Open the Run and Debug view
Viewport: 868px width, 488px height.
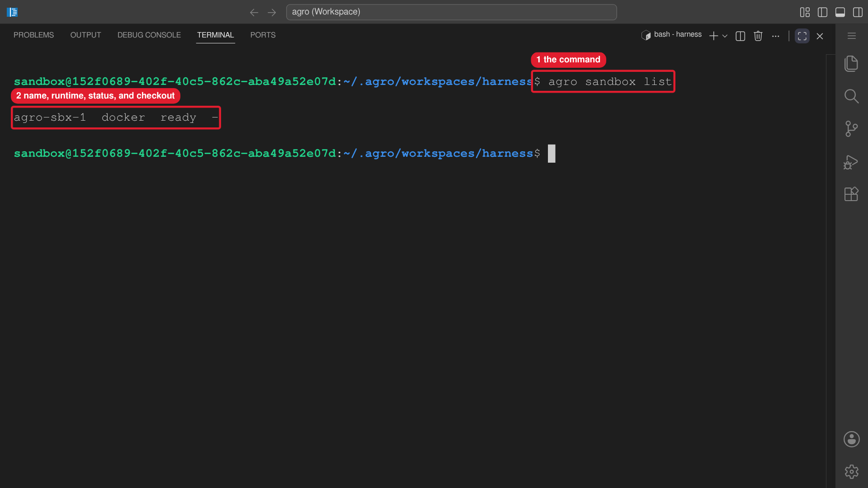click(851, 162)
